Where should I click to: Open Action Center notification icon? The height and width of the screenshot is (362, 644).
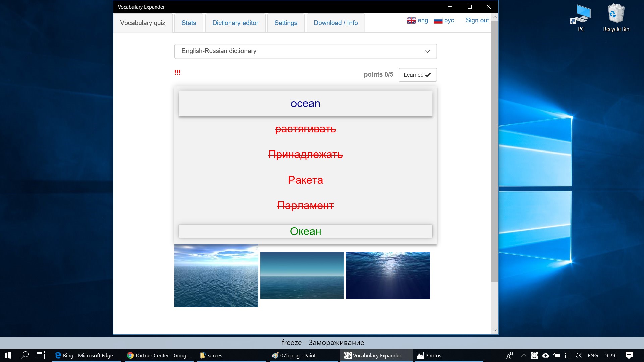pos(629,355)
